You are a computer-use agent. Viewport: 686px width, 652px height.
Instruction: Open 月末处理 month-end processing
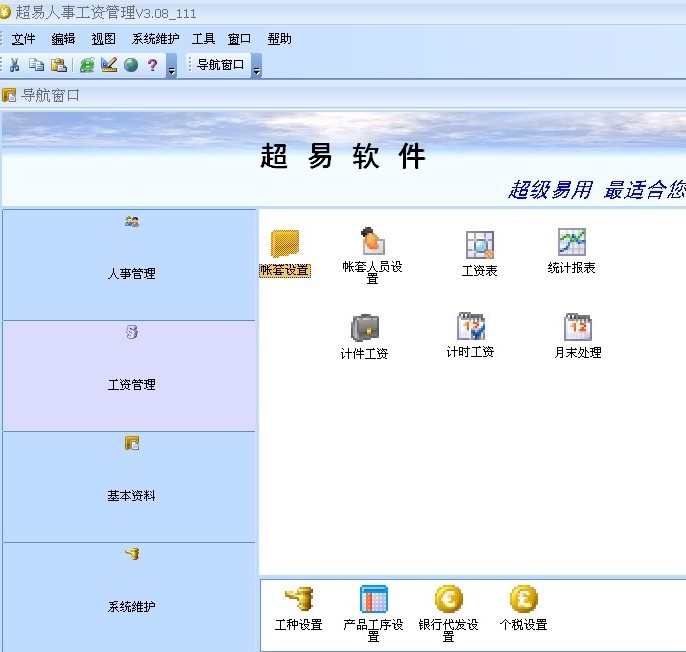[x=577, y=328]
